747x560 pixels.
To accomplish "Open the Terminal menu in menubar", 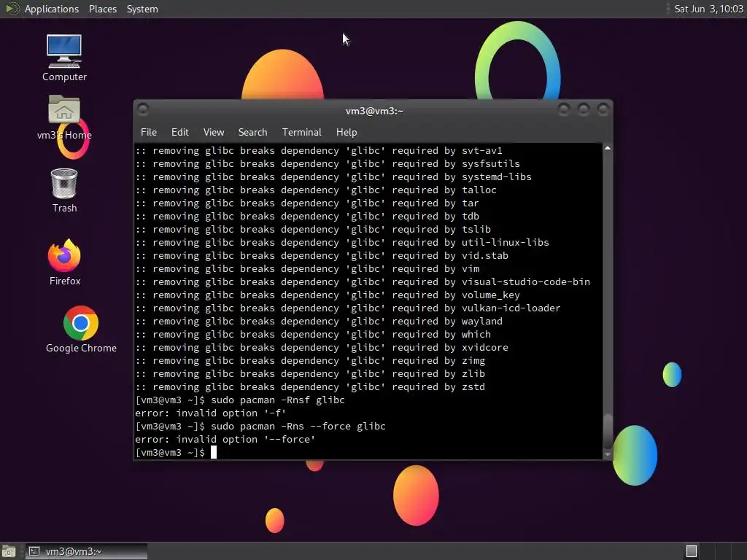I will click(x=301, y=132).
